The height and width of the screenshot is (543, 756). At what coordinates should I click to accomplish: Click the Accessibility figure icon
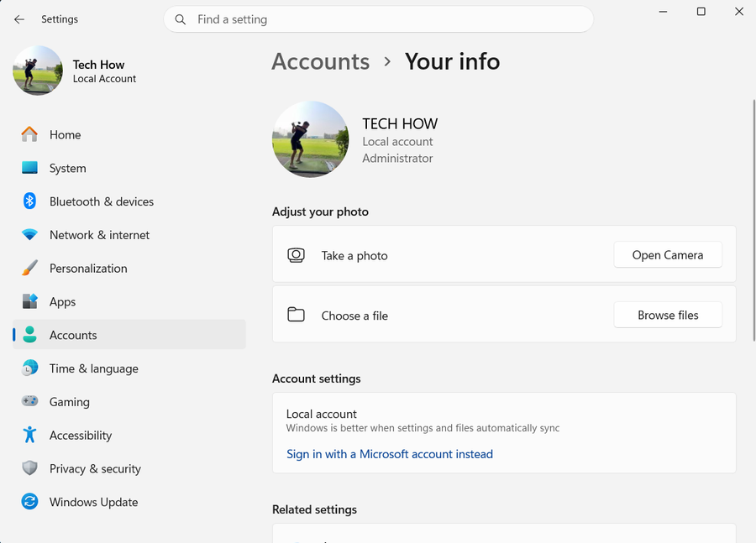click(x=29, y=435)
